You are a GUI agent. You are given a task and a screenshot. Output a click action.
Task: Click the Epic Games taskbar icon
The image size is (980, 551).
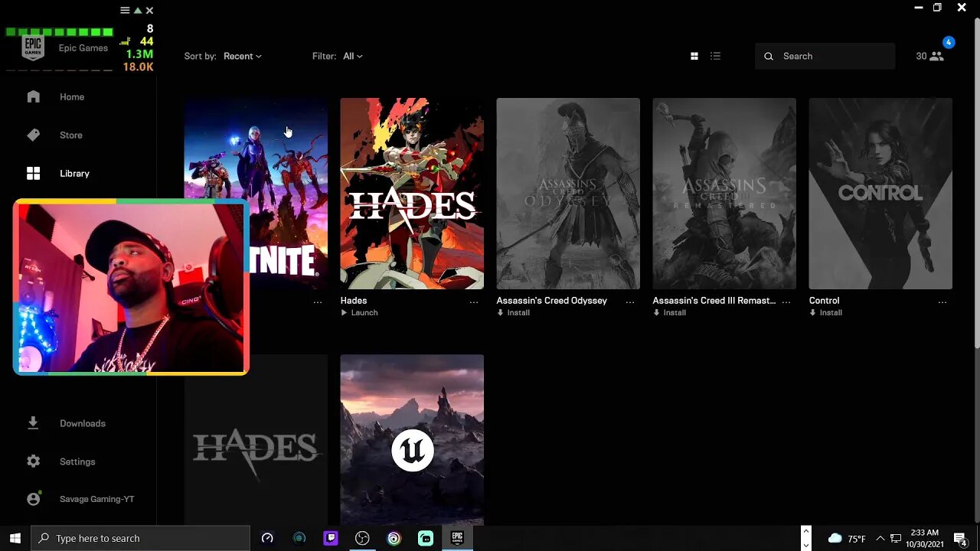pos(457,538)
